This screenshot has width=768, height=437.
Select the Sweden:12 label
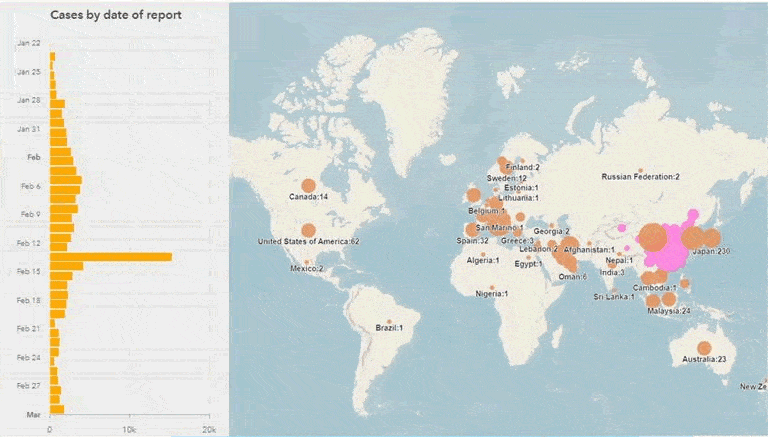click(506, 178)
